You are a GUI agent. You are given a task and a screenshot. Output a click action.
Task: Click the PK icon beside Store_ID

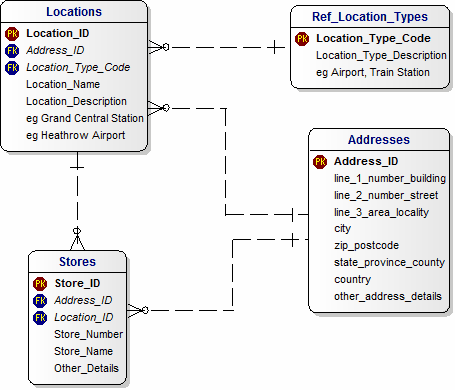[40, 284]
